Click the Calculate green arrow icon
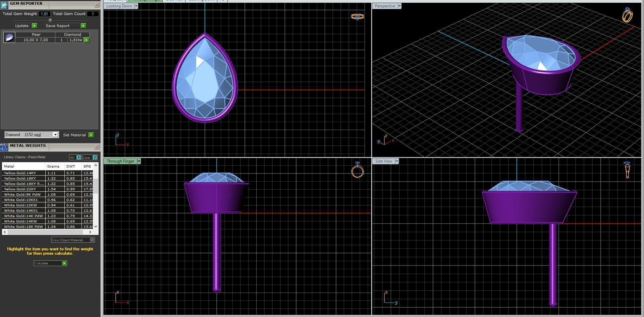The image size is (644, 317). click(64, 263)
